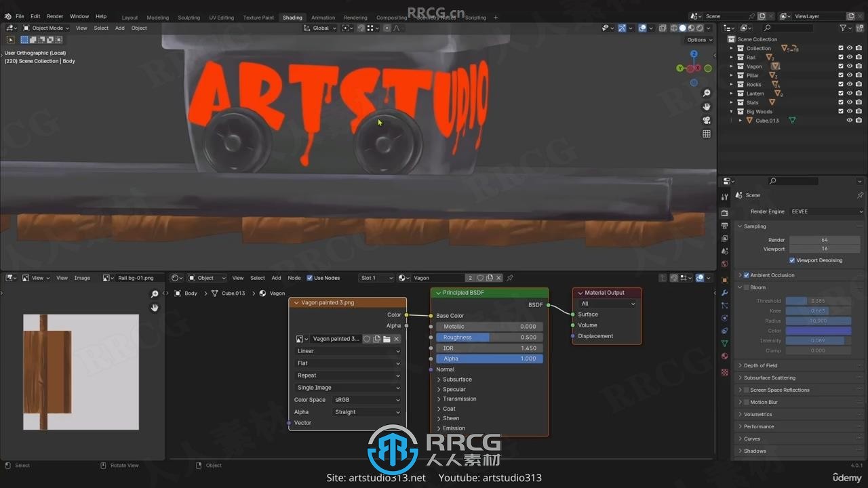Switch viewport between perspective and orthographic grid icon
Screen dimensions: 868x488
707,134
